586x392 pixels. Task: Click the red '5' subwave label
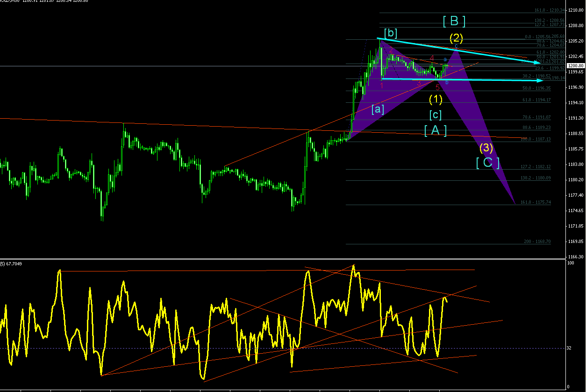click(437, 87)
